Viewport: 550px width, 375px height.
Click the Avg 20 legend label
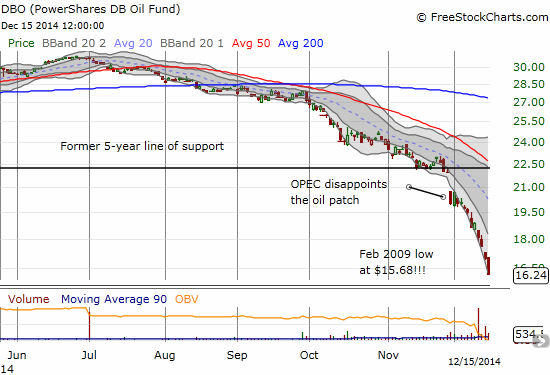pyautogui.click(x=133, y=43)
